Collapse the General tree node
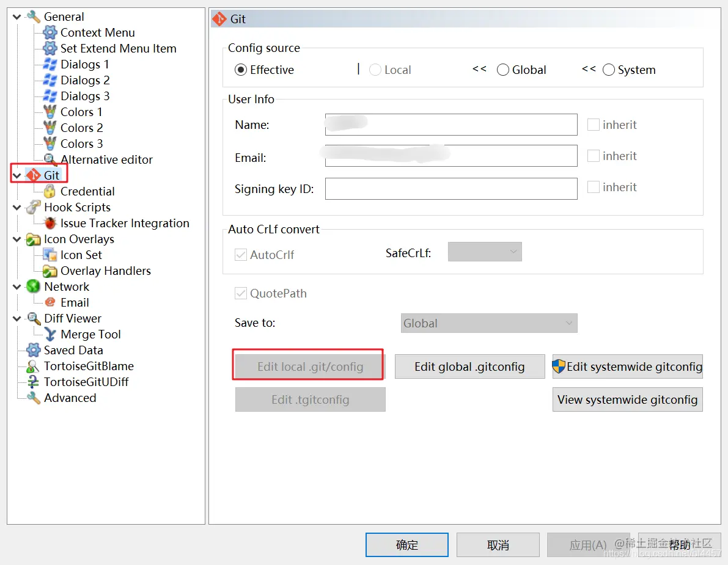 click(17, 16)
